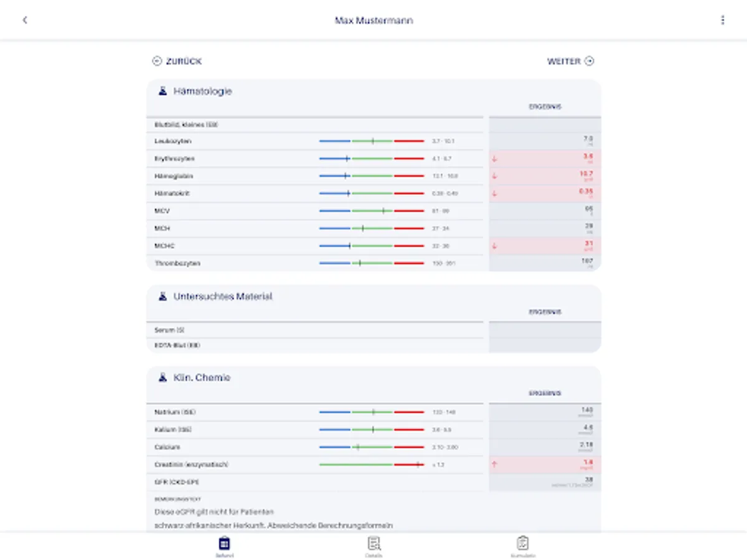Tap the back chevron in the top bar

[x=25, y=19]
